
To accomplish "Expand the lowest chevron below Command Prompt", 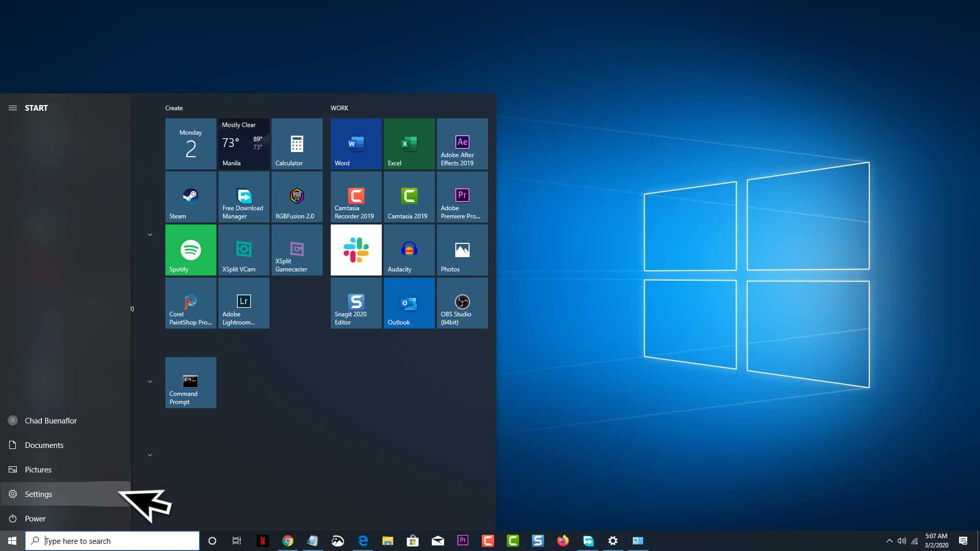I will click(x=150, y=455).
